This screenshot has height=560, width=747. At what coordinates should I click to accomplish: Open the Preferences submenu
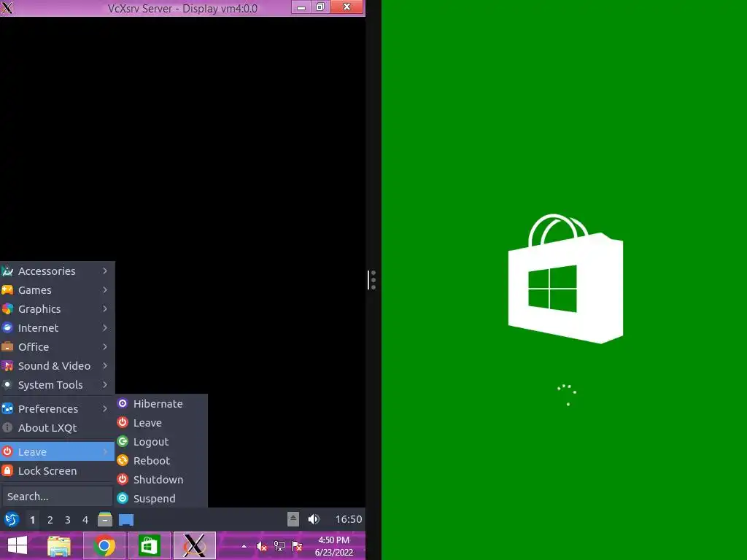click(x=57, y=409)
